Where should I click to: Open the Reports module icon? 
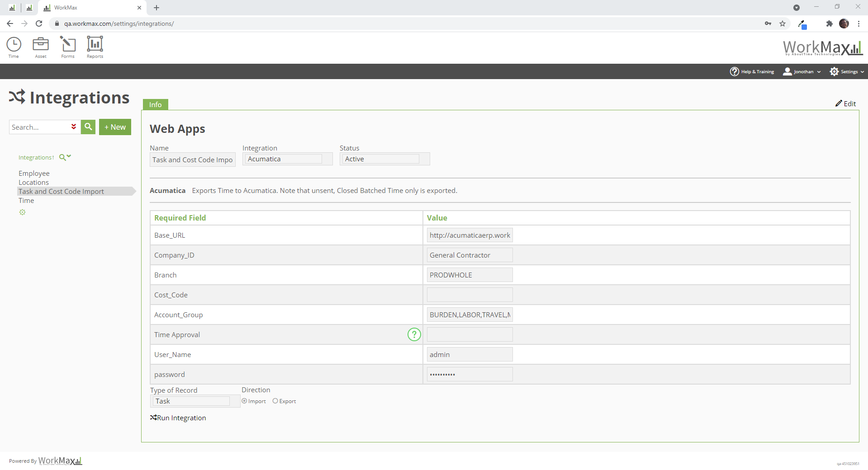(x=95, y=47)
